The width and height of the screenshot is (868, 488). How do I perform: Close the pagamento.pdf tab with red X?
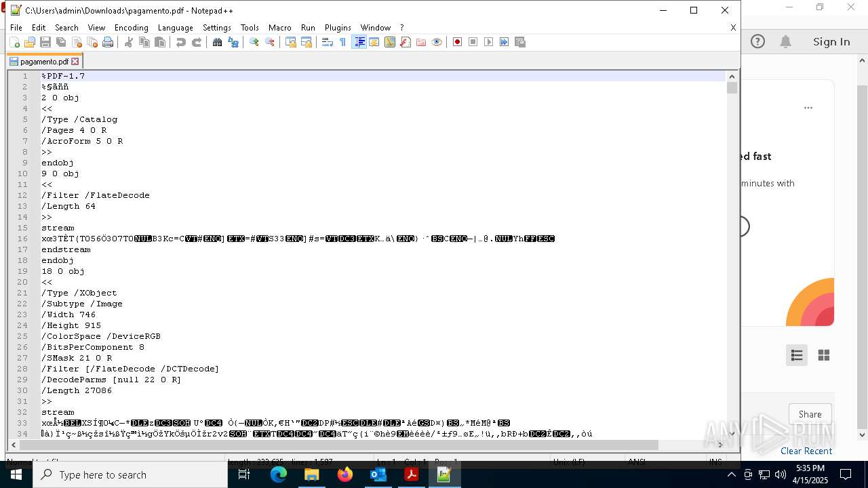[x=75, y=62]
